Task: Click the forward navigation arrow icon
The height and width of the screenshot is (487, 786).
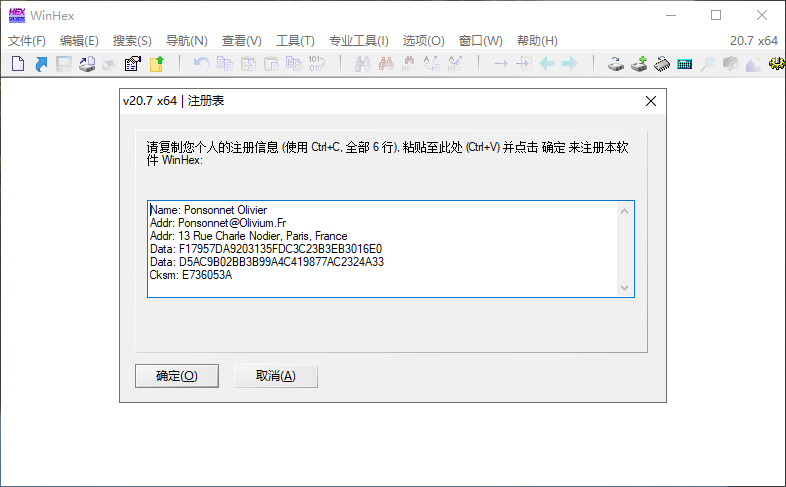Action: click(570, 64)
